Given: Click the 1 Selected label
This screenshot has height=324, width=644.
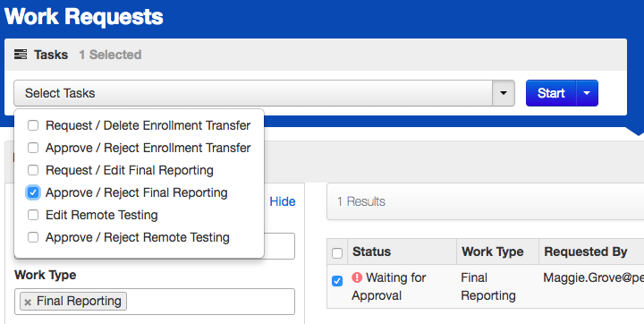Looking at the screenshot, I should coord(110,55).
